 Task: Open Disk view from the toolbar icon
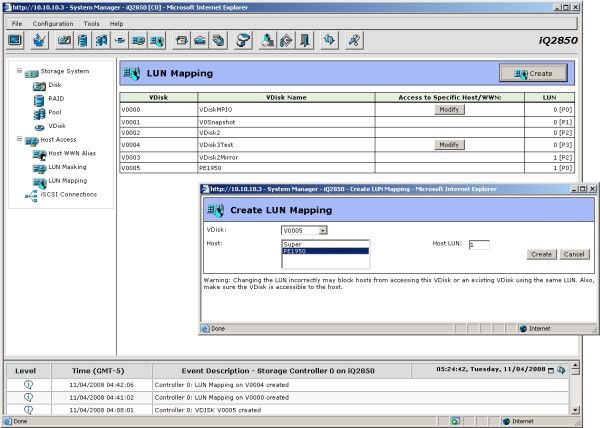(64, 40)
